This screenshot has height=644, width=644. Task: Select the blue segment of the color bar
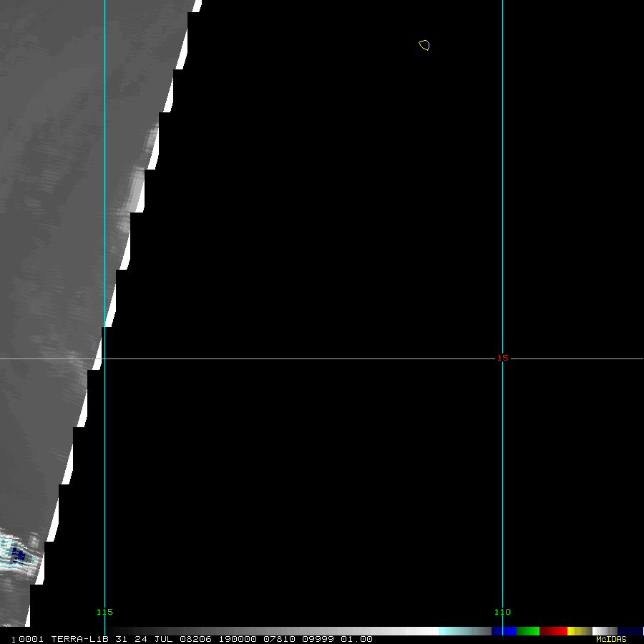[x=504, y=631]
